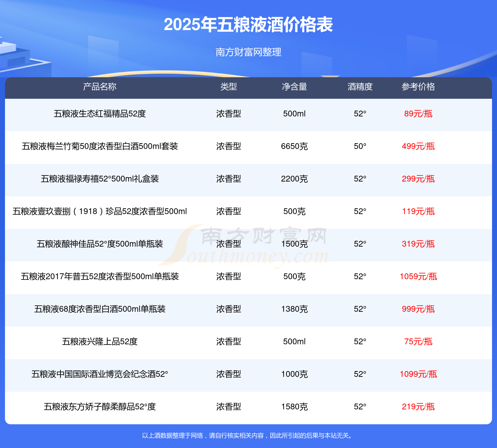Viewport: 497px width, 448px height.
Task: Pick "浓香型" in the 福禄寿禧 row
Action: 229,179
